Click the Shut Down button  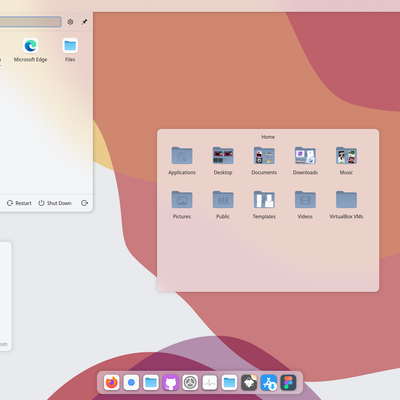55,203
